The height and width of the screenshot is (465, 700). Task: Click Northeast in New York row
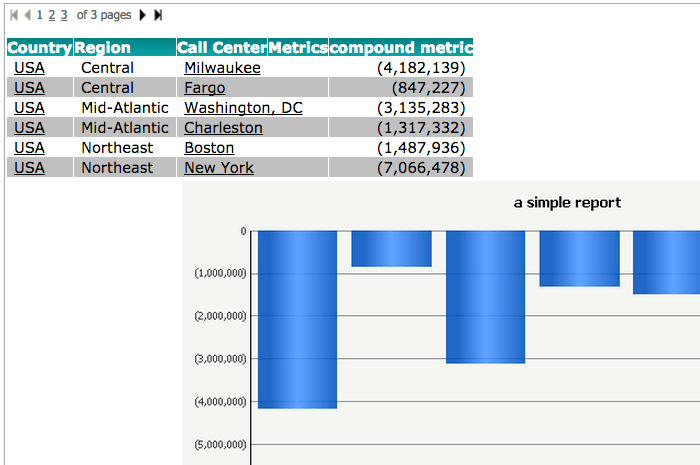point(117,168)
